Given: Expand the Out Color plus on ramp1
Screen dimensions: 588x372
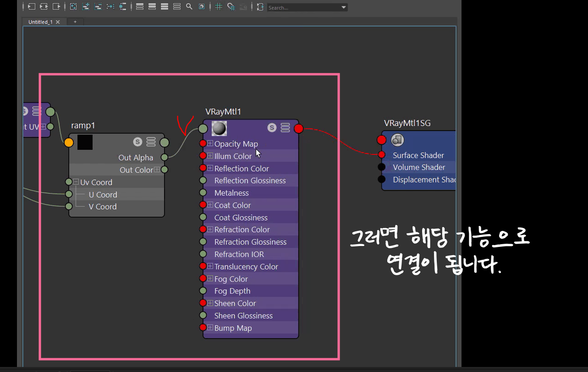Looking at the screenshot, I should pyautogui.click(x=157, y=170).
